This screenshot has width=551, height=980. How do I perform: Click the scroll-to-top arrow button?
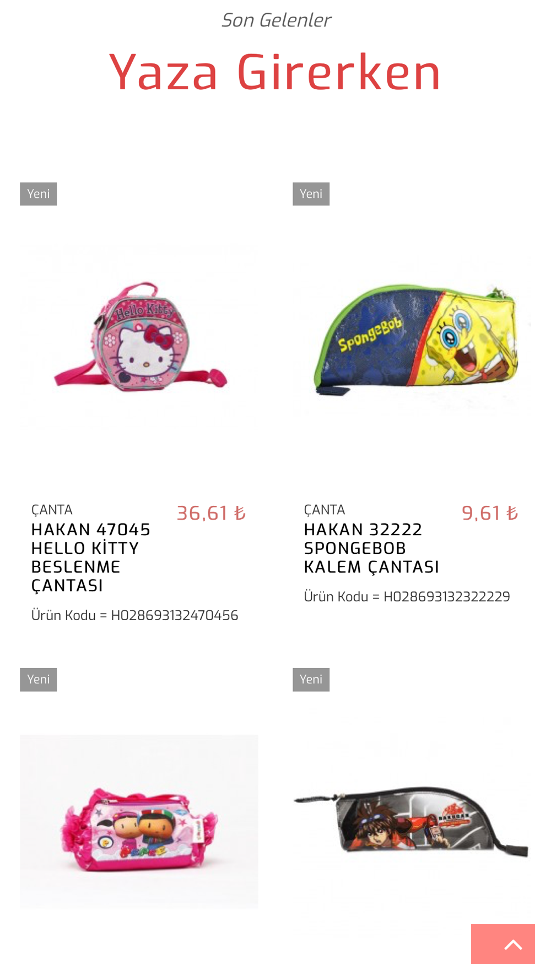coord(503,944)
